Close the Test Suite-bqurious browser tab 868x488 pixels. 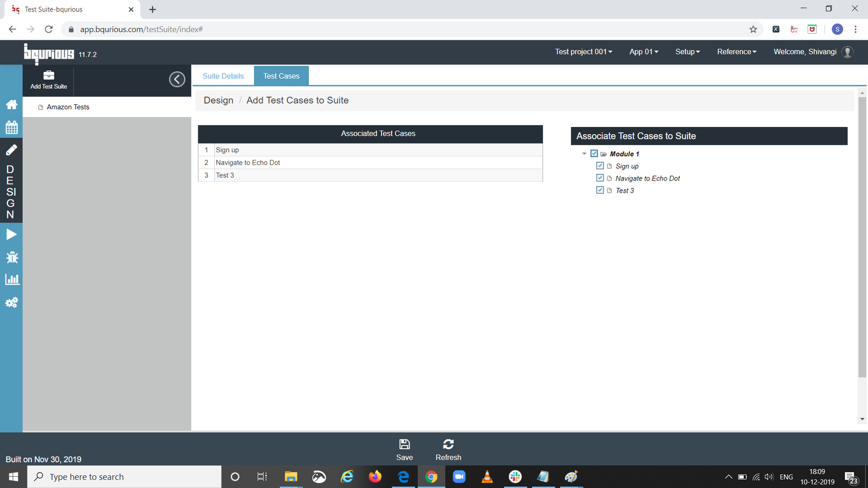(x=131, y=9)
